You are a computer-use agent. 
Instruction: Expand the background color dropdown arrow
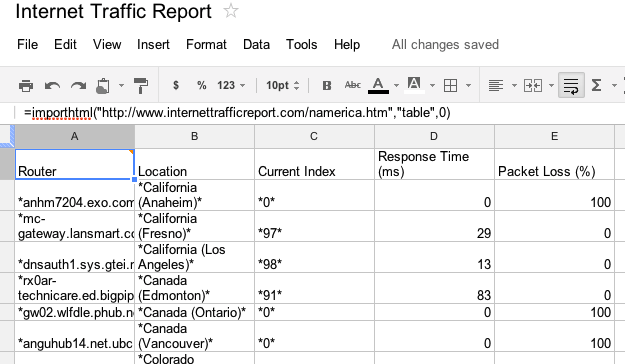(x=432, y=85)
